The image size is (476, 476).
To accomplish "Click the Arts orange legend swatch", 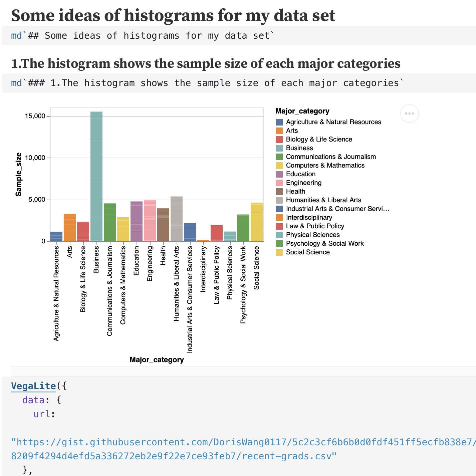I will (279, 131).
